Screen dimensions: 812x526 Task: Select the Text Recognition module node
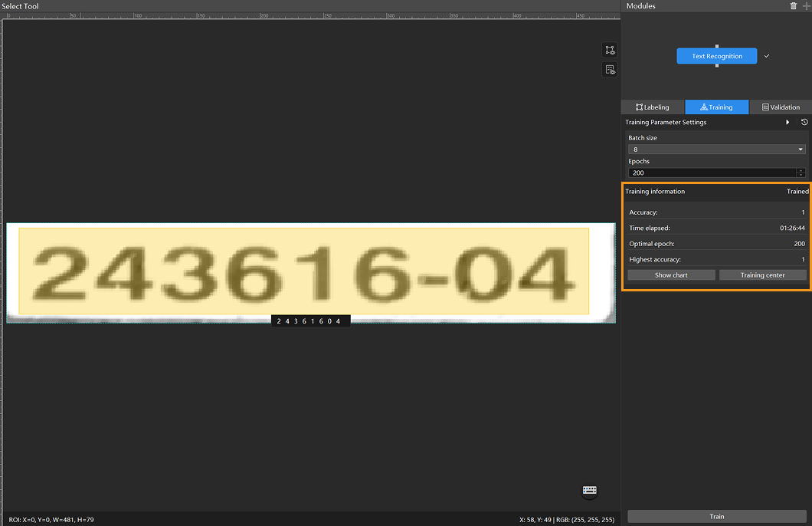717,56
